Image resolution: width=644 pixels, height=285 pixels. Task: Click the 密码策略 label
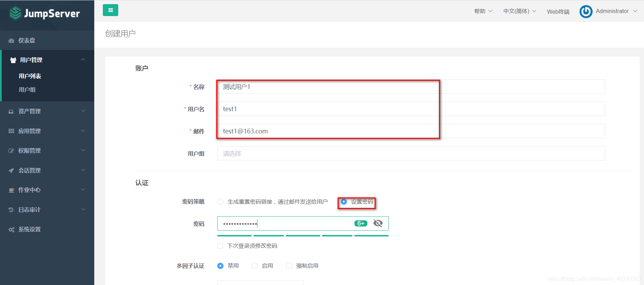pos(193,202)
